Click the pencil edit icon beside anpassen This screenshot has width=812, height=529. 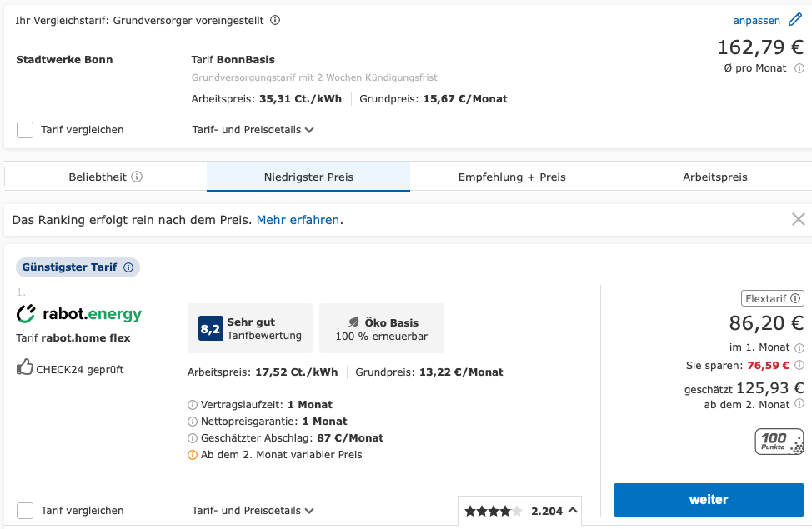click(x=795, y=20)
